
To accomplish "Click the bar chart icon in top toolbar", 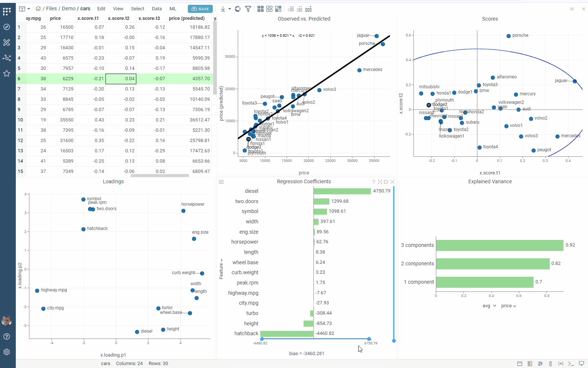I will click(308, 9).
